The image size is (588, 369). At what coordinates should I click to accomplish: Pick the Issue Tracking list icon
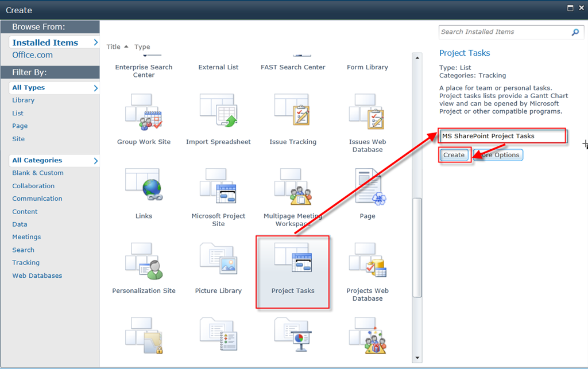pyautogui.click(x=293, y=113)
